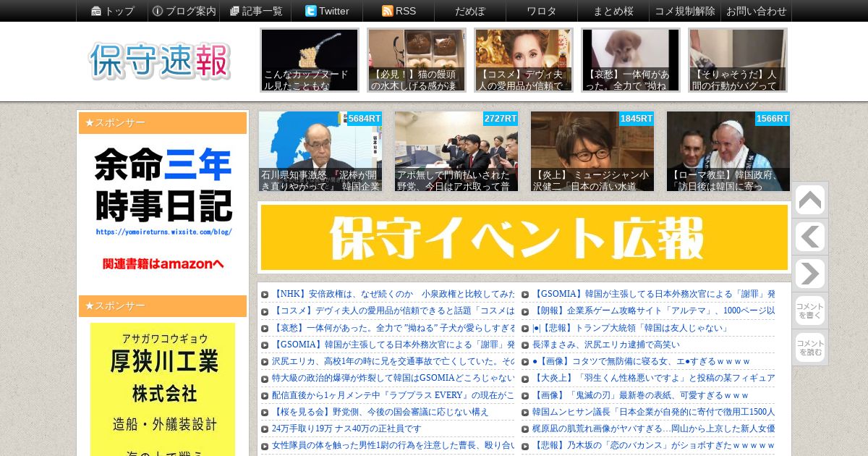Screen dimensions: 868x456
Task: Open the まとめ桜 menu link
Action: 613,11
